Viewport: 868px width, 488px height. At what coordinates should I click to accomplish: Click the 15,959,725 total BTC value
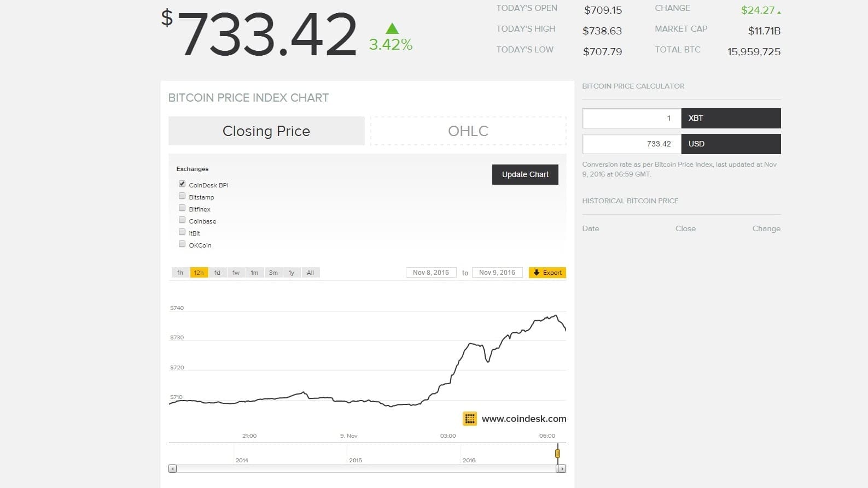click(754, 51)
